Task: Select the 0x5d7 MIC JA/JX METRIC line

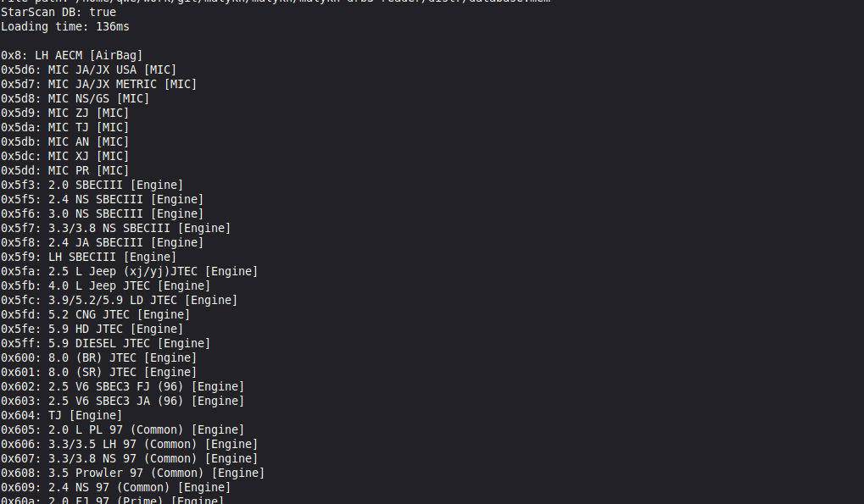Action: pos(98,85)
